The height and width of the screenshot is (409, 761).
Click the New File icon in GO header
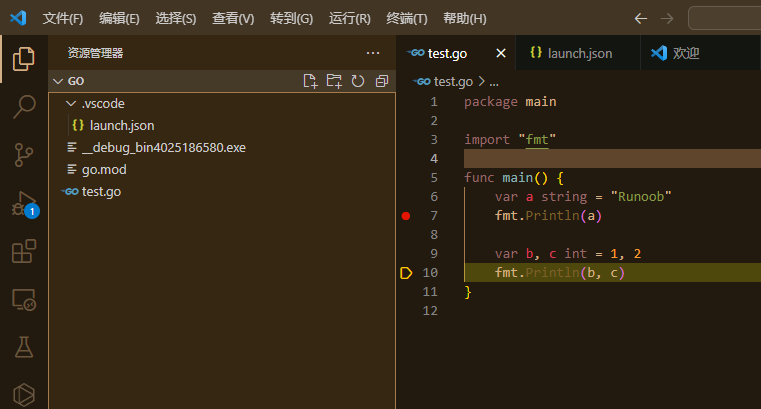pos(310,81)
